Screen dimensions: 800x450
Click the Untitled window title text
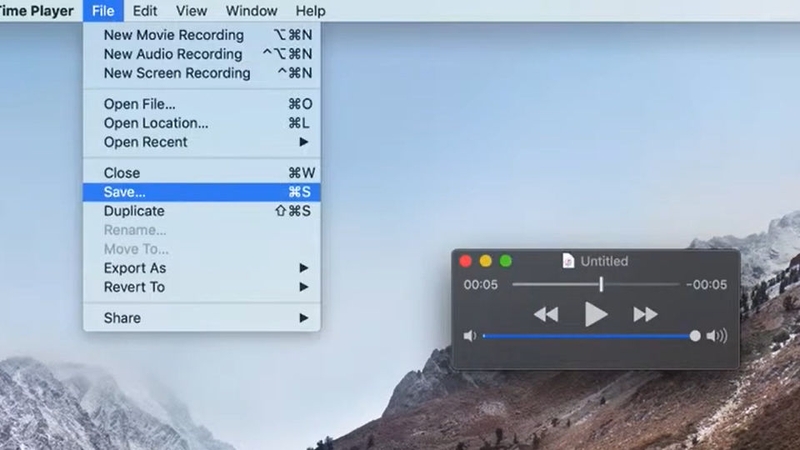[x=604, y=261]
